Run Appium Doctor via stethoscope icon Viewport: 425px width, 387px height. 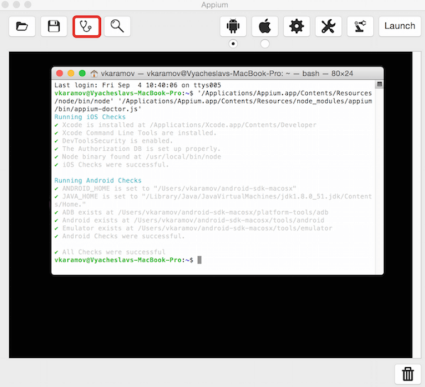(87, 26)
